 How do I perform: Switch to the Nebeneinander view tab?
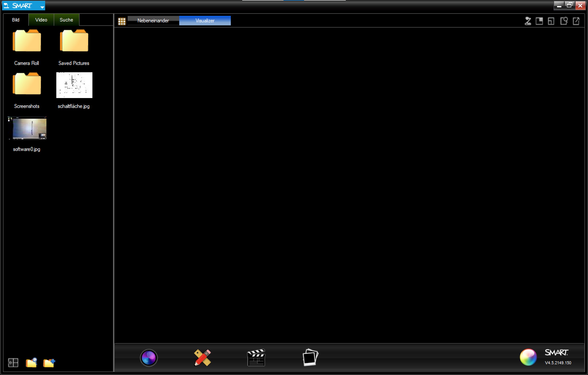pyautogui.click(x=153, y=20)
